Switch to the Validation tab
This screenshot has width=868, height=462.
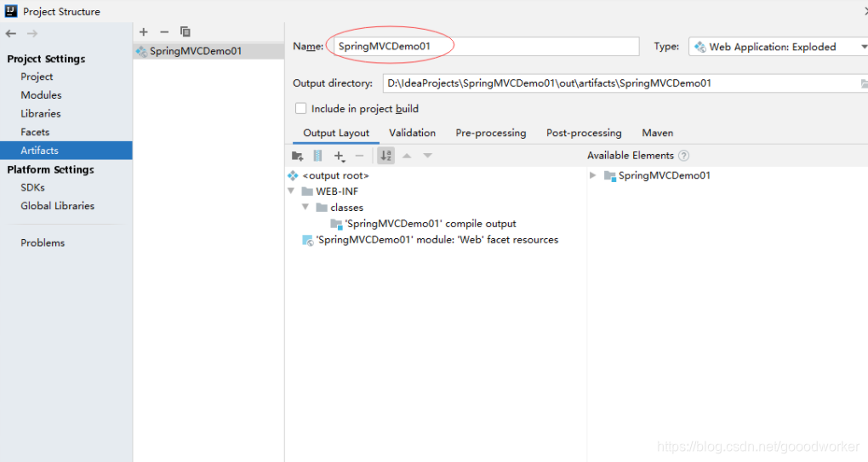point(413,133)
